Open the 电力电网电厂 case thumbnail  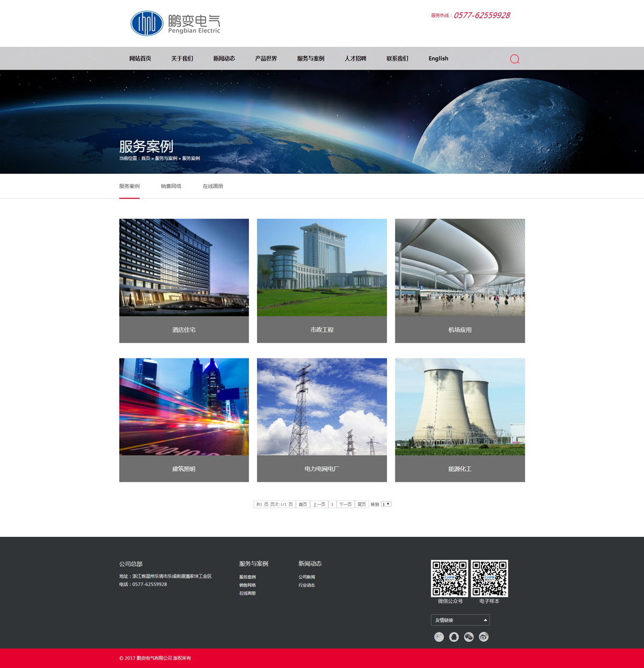(321, 407)
